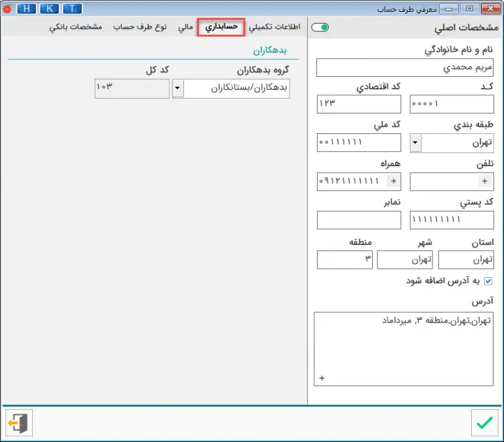Click the plus icon in همراه field
The width and height of the screenshot is (504, 442).
394,181
